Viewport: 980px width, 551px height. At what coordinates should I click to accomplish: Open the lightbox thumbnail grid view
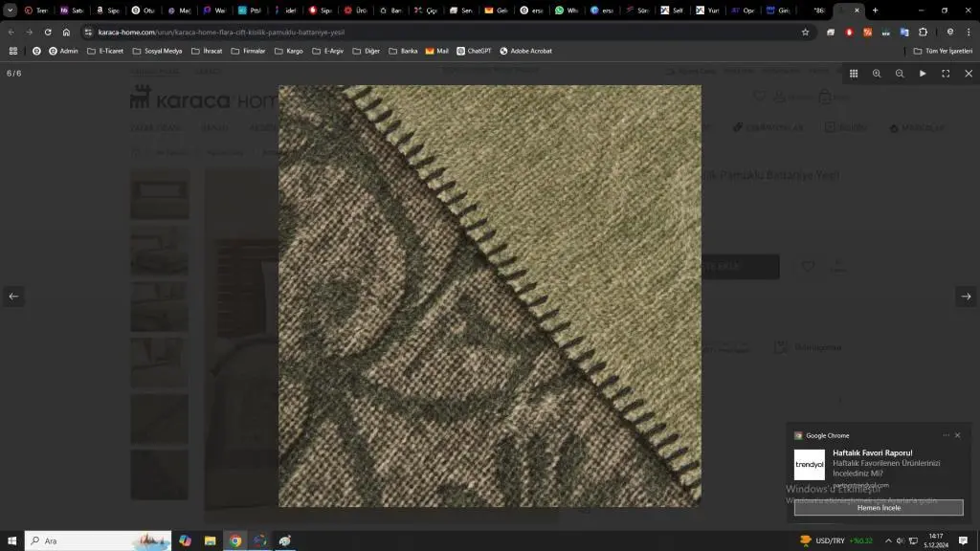pyautogui.click(x=854, y=74)
